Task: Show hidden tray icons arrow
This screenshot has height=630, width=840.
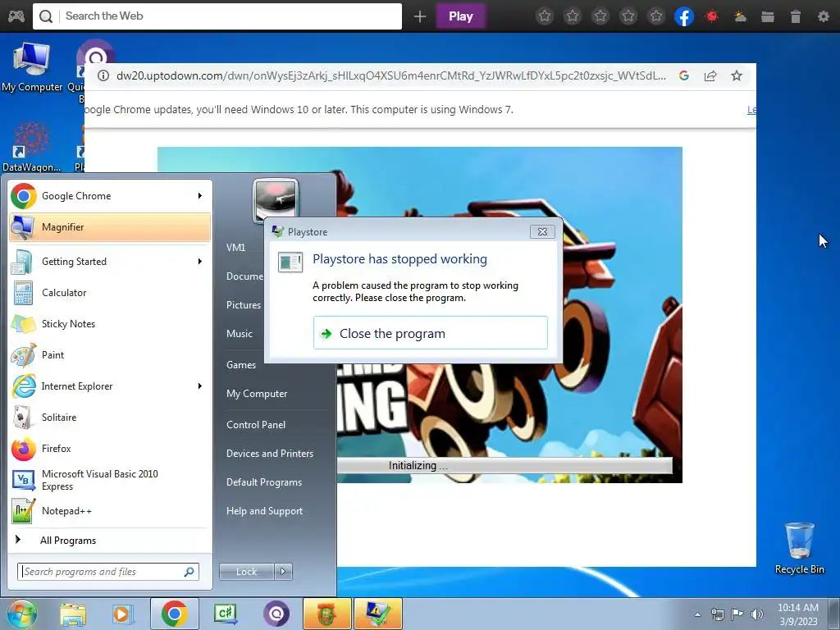Action: click(697, 614)
